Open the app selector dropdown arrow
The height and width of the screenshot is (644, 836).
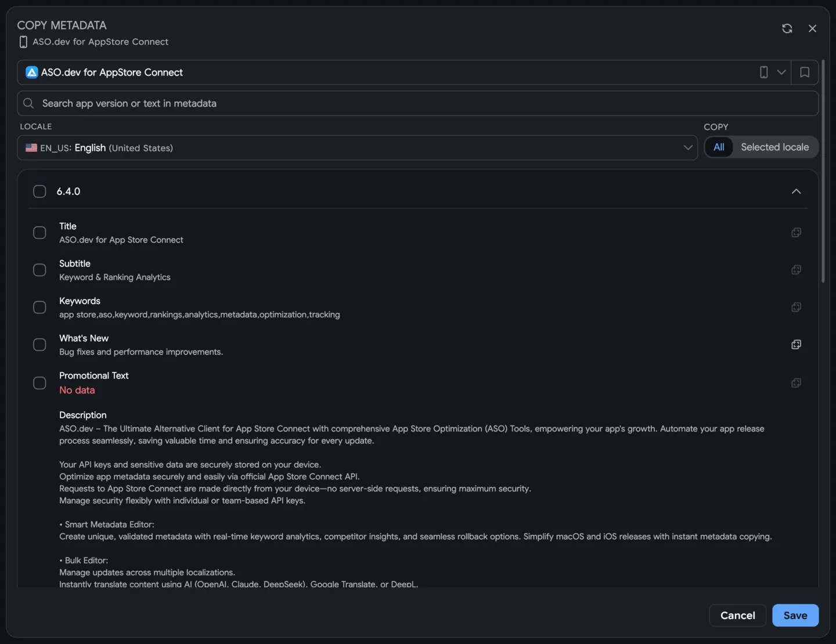[781, 73]
